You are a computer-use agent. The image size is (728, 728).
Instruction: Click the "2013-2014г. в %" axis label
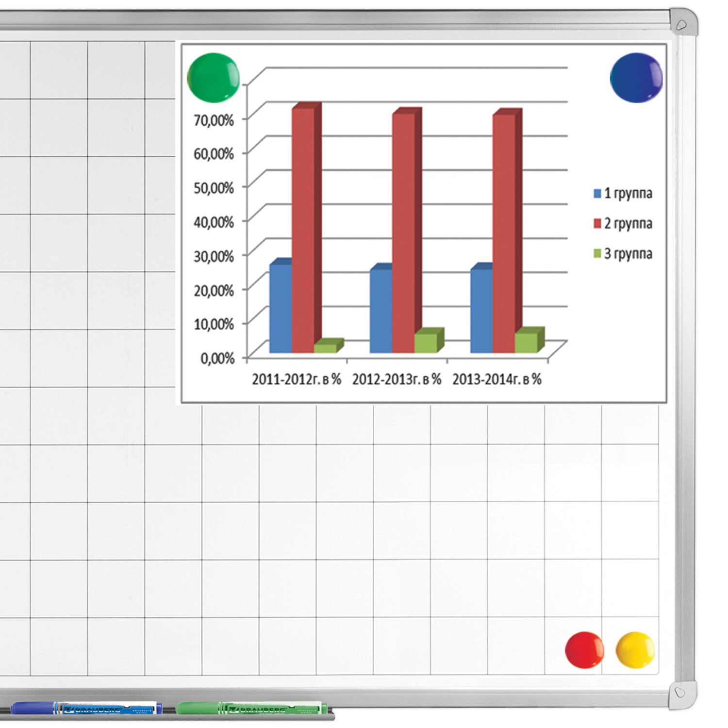pos(496,379)
